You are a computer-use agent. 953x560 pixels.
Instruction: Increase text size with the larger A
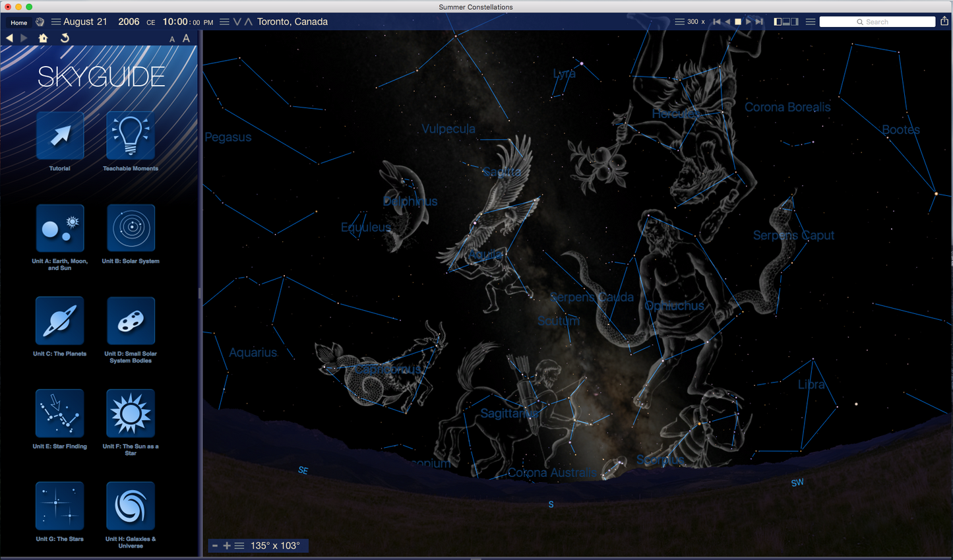[187, 38]
